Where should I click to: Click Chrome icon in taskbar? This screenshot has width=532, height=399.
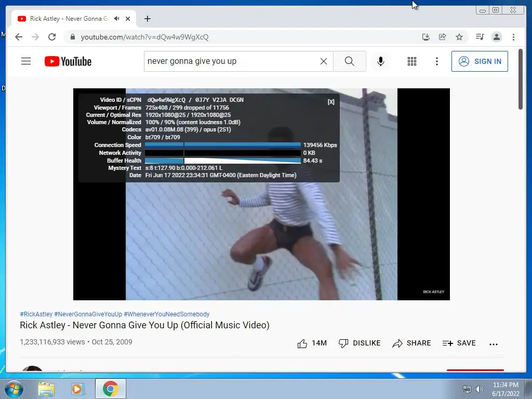pos(110,389)
